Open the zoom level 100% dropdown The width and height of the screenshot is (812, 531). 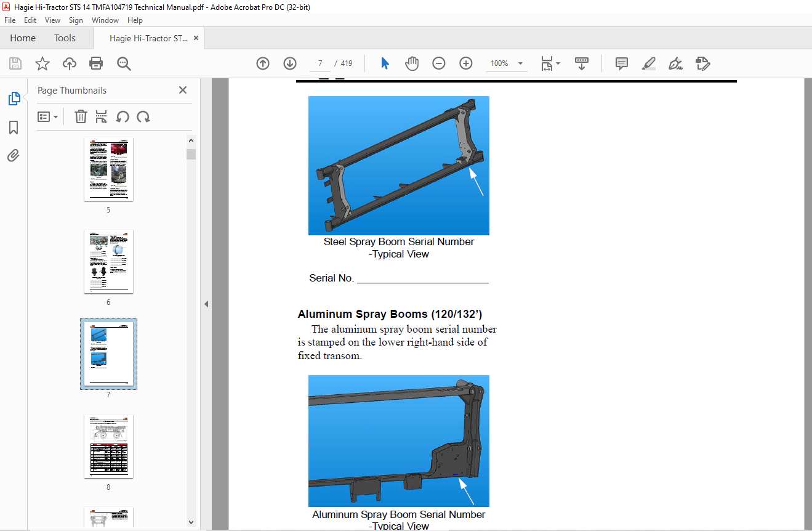coord(506,63)
